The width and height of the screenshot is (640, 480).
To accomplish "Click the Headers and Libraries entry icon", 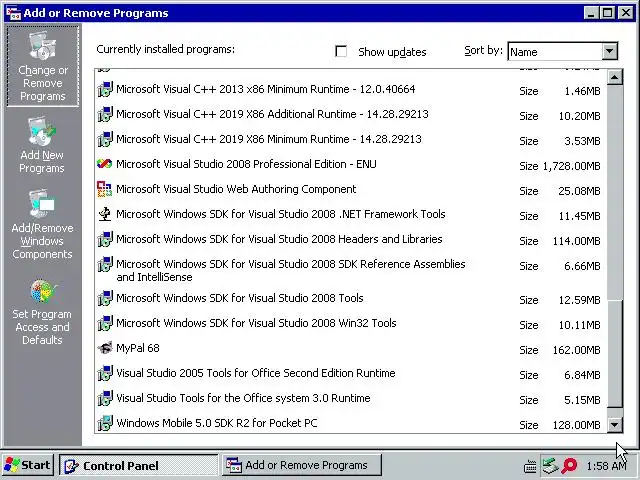I will (x=105, y=239).
